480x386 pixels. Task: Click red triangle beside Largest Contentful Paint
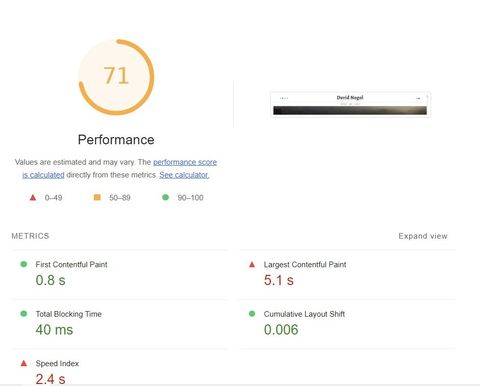252,264
